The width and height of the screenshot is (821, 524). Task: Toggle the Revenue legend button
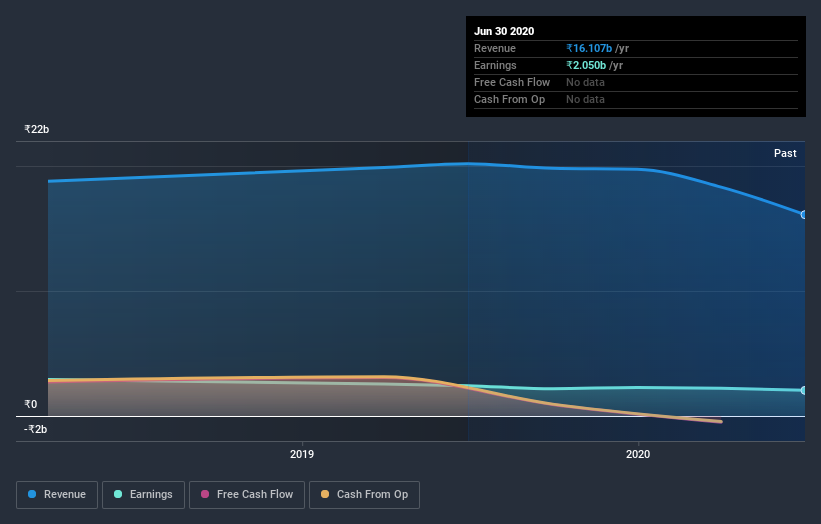click(57, 495)
